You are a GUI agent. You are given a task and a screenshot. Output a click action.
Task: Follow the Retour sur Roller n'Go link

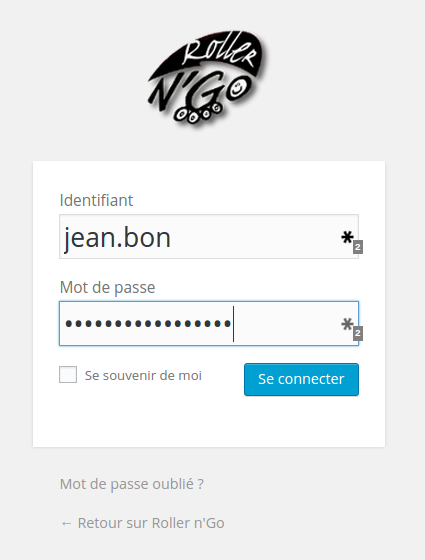coord(151,523)
